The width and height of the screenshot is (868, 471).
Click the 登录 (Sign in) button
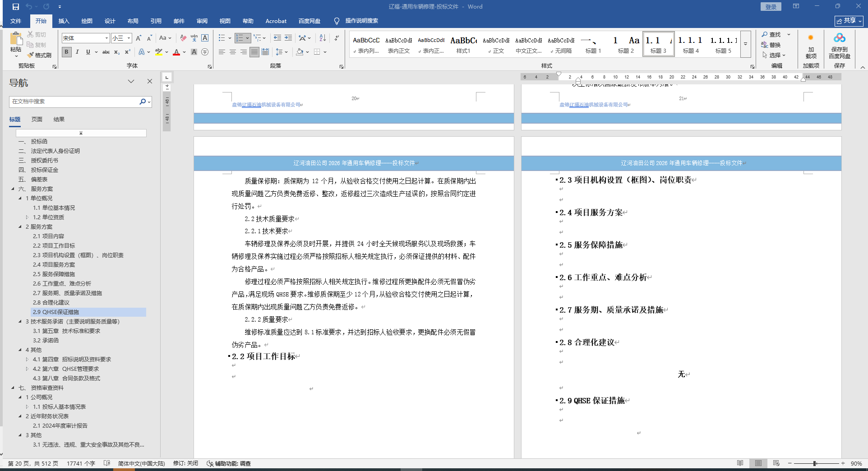[771, 7]
